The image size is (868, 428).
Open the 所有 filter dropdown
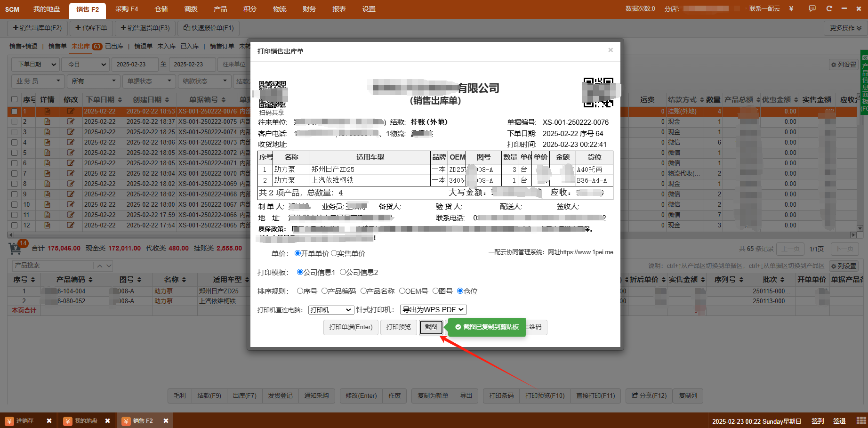click(x=93, y=81)
